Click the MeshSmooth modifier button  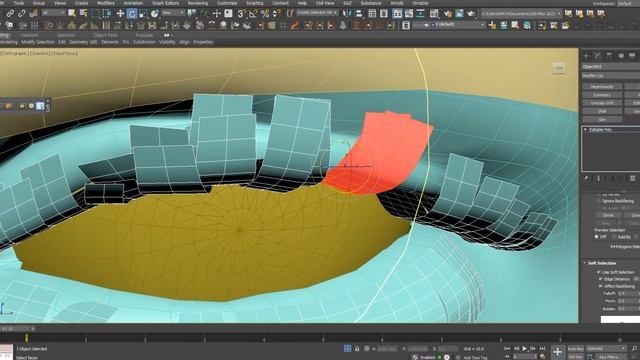(x=602, y=87)
